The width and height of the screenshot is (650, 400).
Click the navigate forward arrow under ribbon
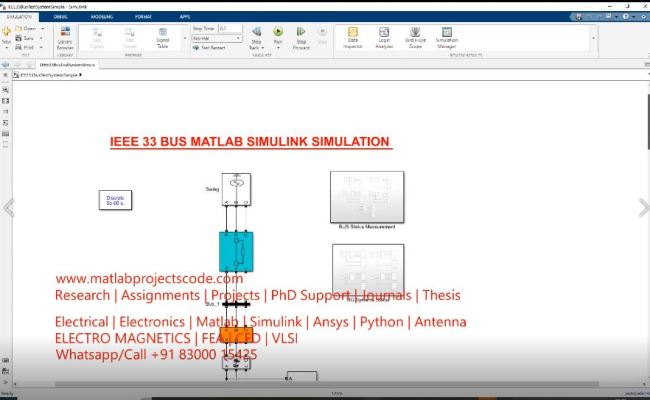click(x=18, y=65)
